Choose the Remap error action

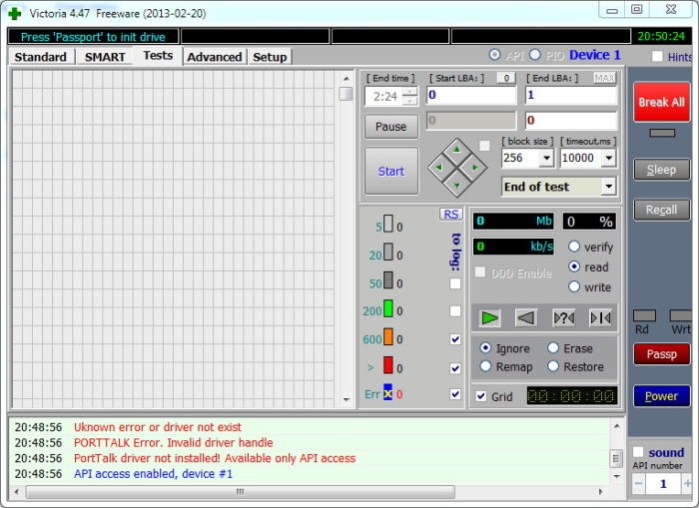[x=485, y=366]
